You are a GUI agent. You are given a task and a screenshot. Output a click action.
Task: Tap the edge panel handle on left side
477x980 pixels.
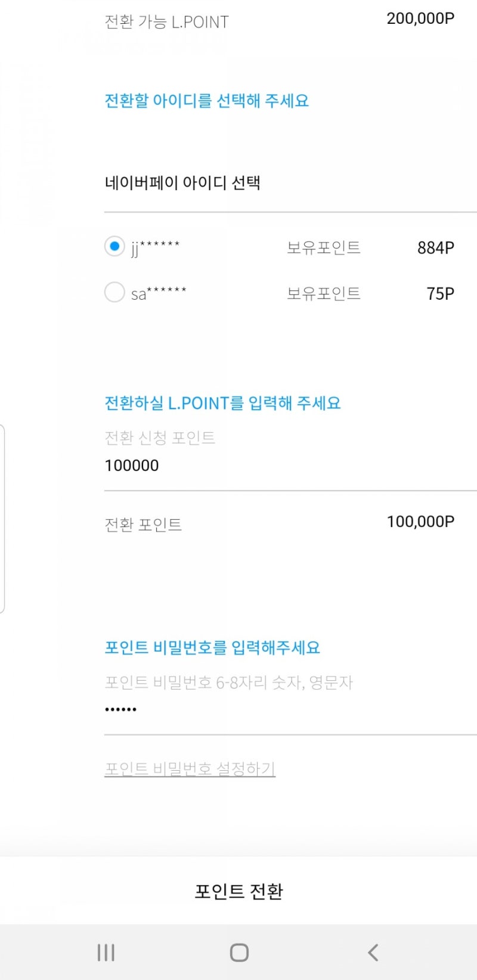pyautogui.click(x=2, y=519)
